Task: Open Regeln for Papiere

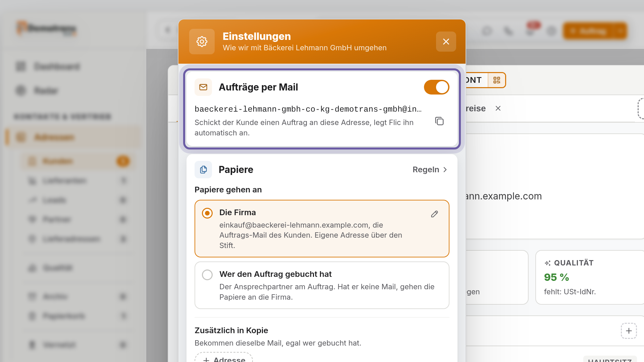Action: click(430, 170)
